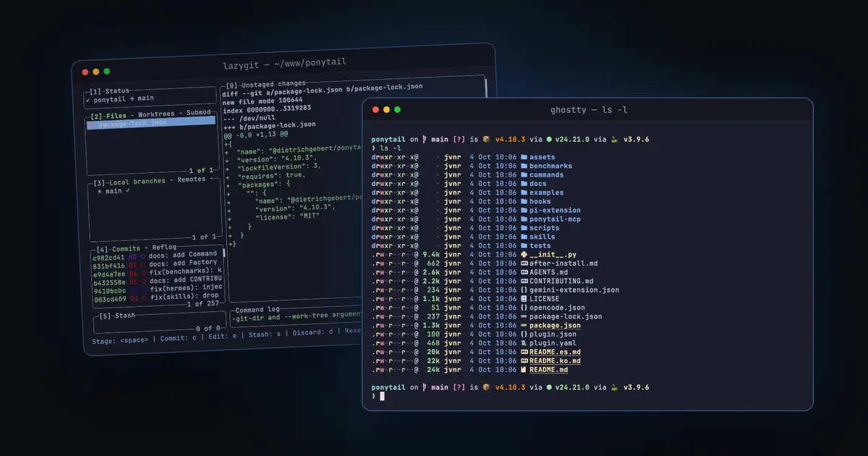
Task: Click the @@ -0,0 +1,13 @@ hunk header
Action: click(256, 134)
